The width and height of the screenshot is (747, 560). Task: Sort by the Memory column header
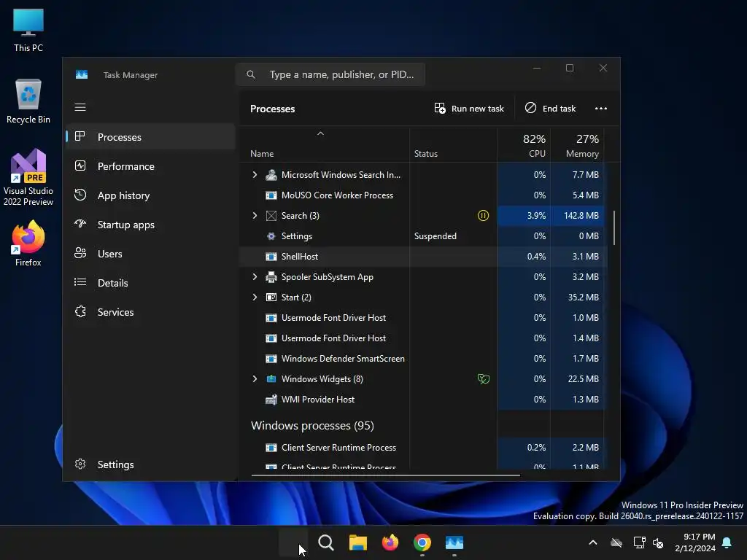pos(577,145)
